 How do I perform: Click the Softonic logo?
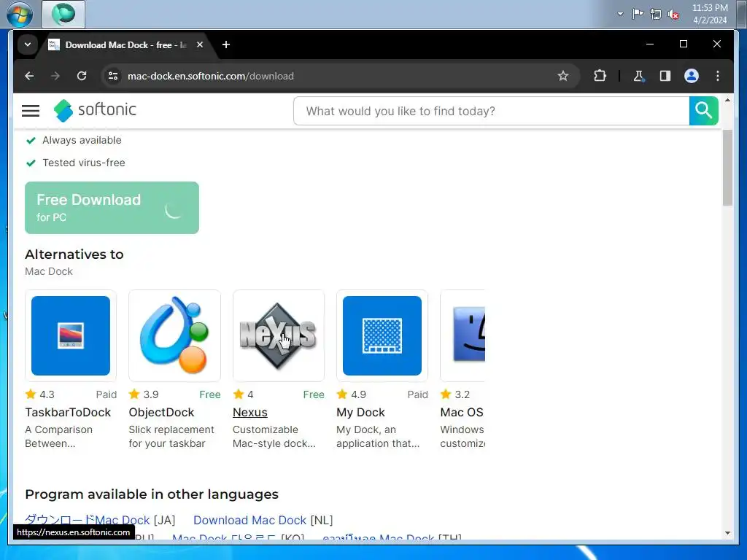click(x=95, y=110)
